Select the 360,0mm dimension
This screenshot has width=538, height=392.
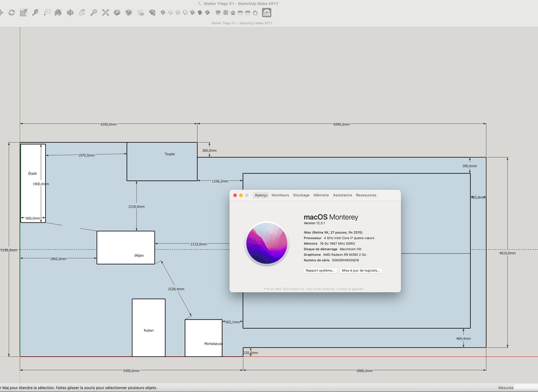209,151
